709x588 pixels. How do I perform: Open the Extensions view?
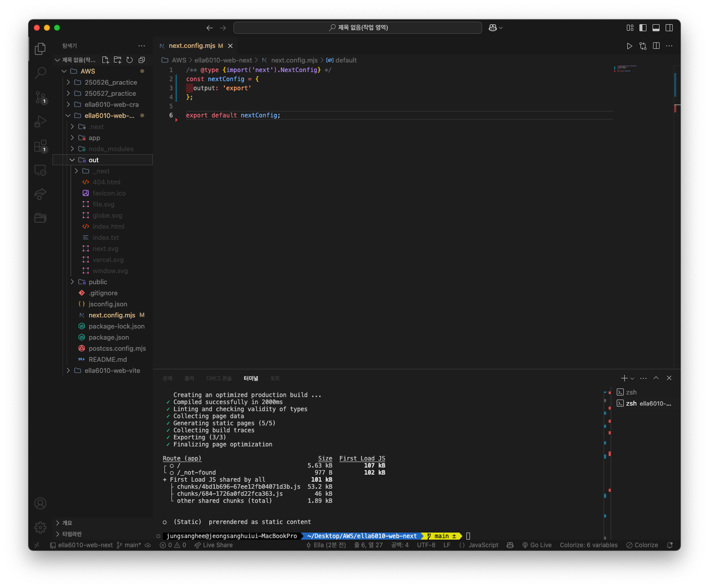(x=40, y=146)
